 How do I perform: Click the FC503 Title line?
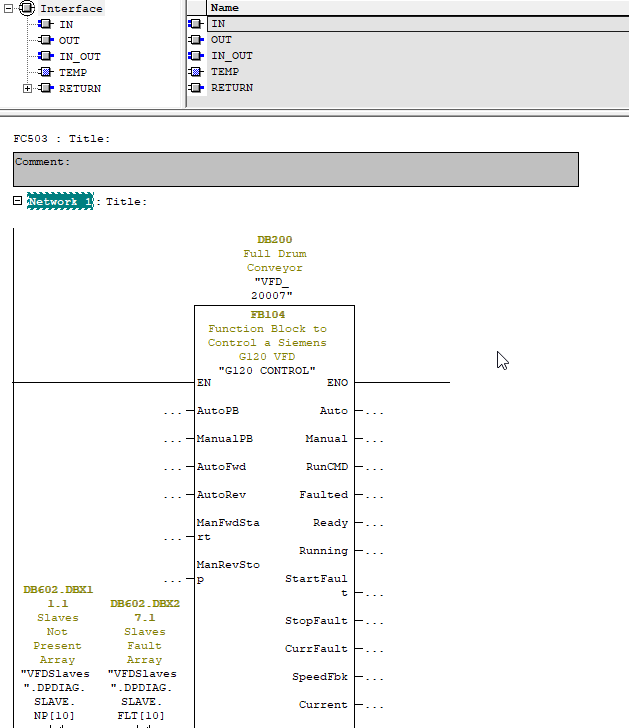pos(62,138)
